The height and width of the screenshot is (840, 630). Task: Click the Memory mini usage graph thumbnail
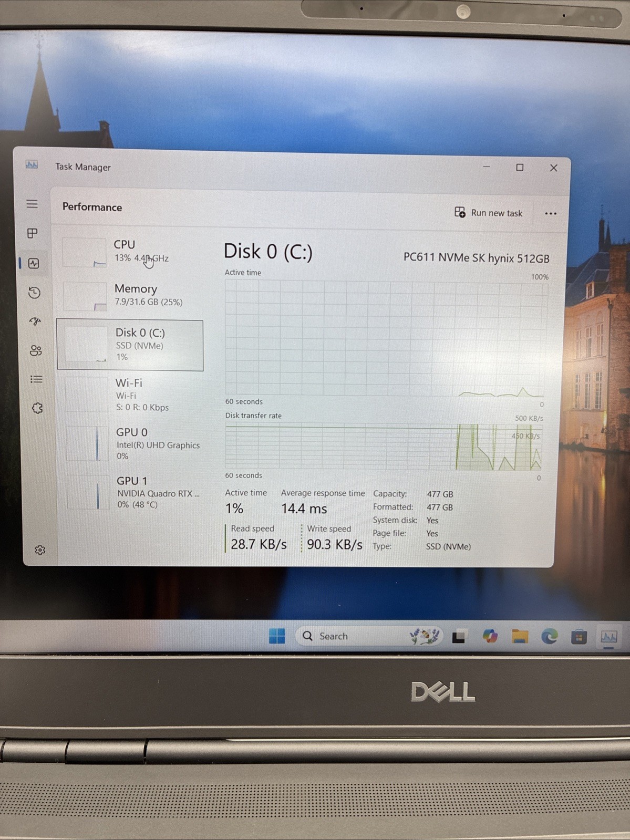pos(85,296)
